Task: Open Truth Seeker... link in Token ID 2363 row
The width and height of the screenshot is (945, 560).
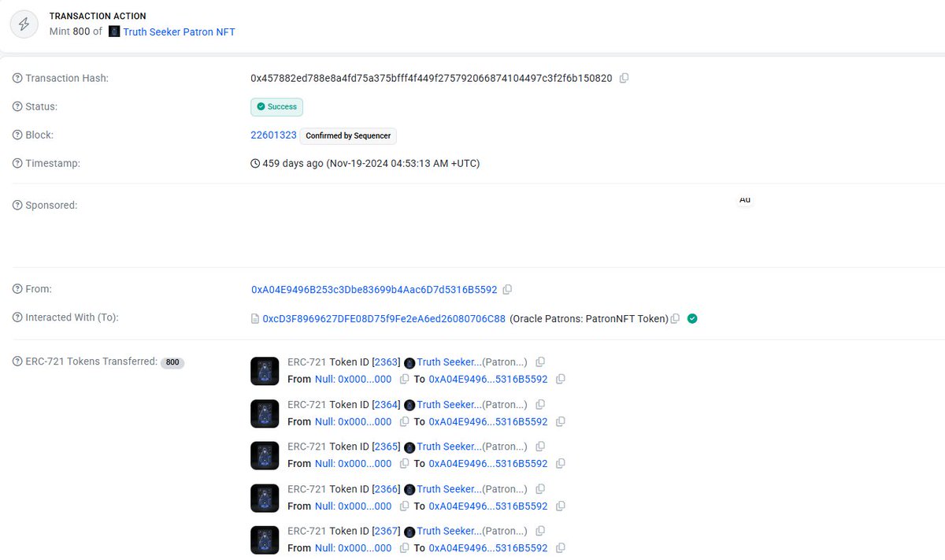Action: [x=449, y=362]
